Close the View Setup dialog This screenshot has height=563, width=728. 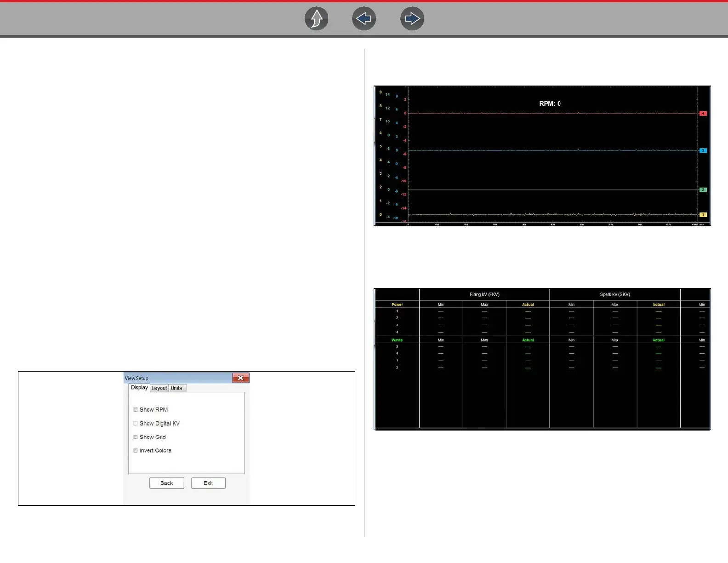point(240,378)
